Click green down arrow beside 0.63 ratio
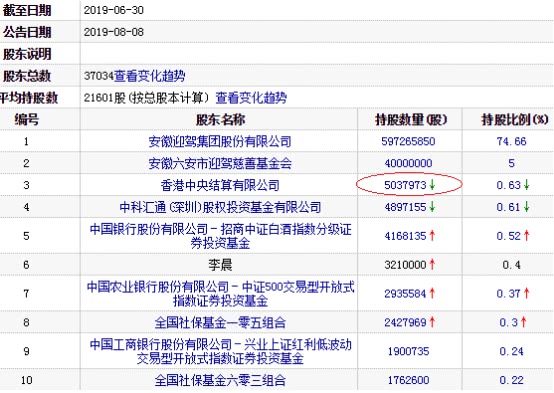 click(526, 185)
